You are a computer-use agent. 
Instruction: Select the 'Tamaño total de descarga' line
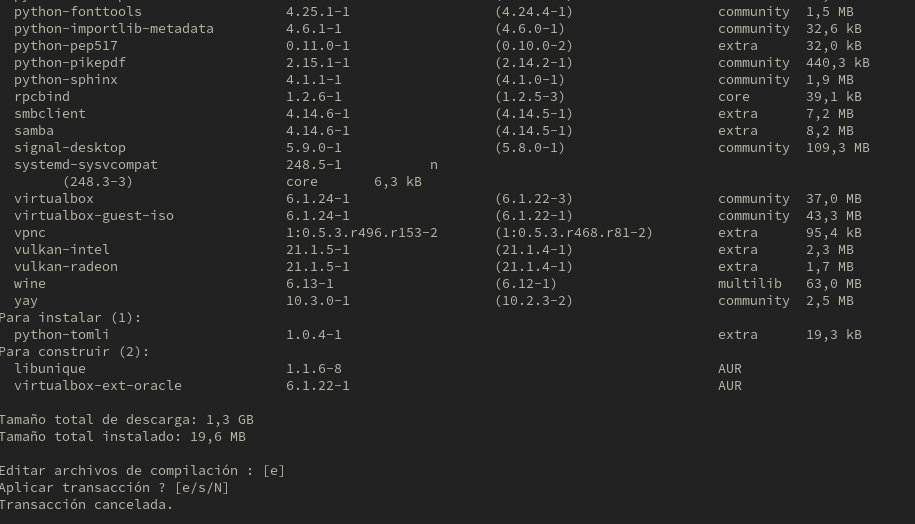127,420
